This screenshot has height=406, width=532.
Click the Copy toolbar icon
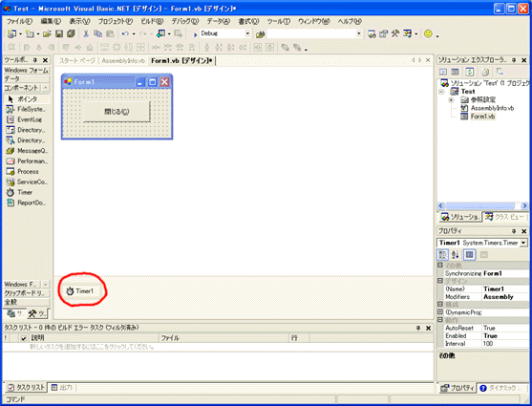click(97, 33)
